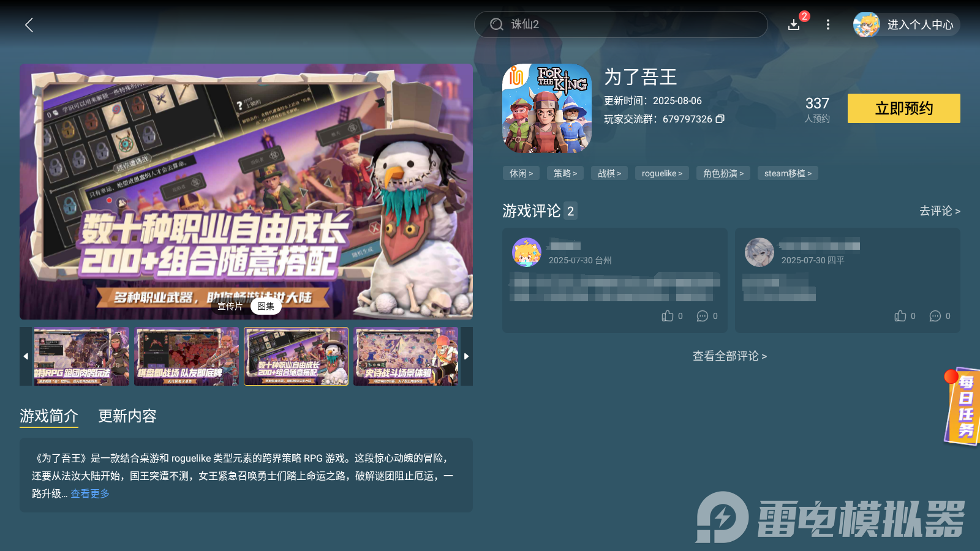Viewport: 980px width, 551px height.
Task: Click the search magnifier icon
Action: pyautogui.click(x=497, y=24)
